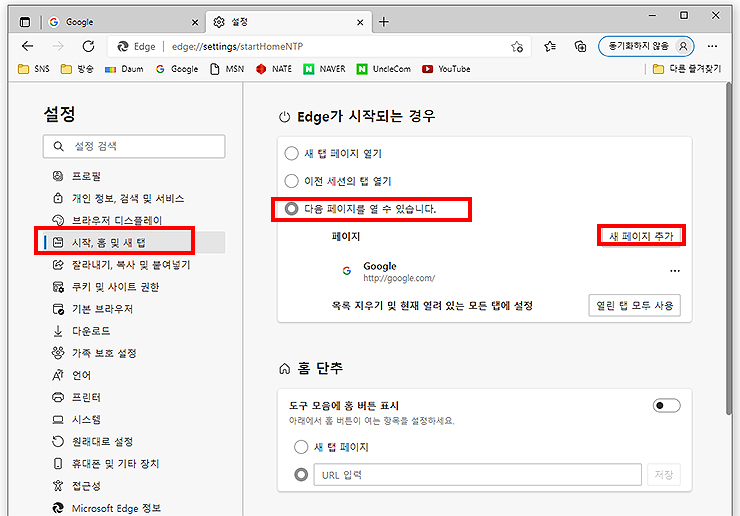Open 개인 정보, 검색 및 서비스 section
Image resolution: width=740 pixels, height=516 pixels.
click(134, 198)
